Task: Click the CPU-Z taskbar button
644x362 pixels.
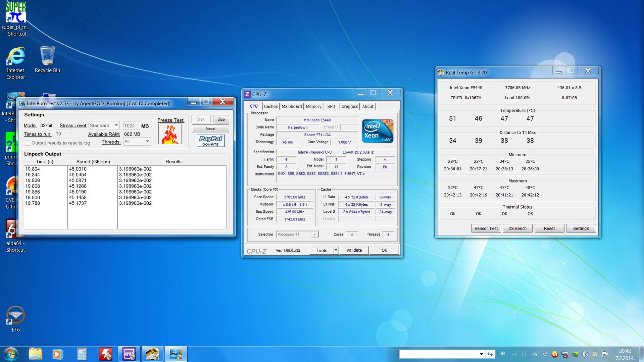Action: (129, 354)
